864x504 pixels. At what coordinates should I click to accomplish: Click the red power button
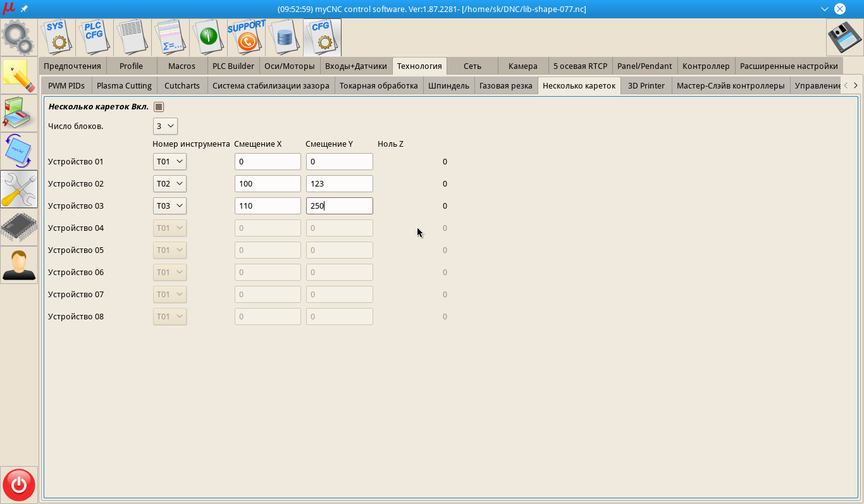click(x=19, y=485)
